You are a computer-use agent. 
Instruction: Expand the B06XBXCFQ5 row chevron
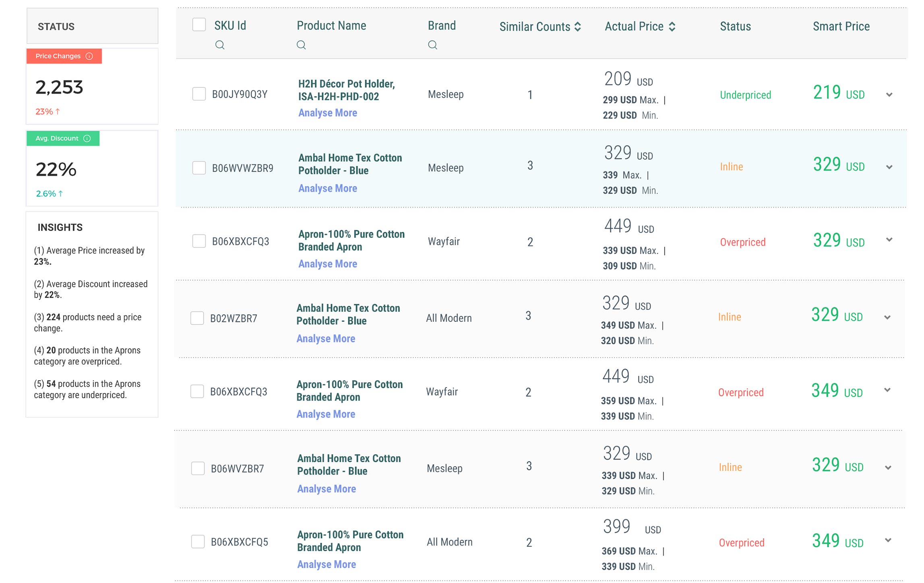click(x=888, y=540)
